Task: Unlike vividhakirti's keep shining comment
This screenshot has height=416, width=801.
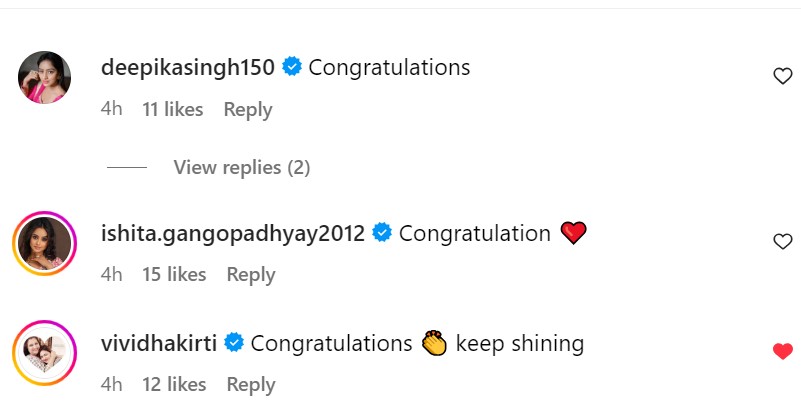Action: tap(783, 351)
